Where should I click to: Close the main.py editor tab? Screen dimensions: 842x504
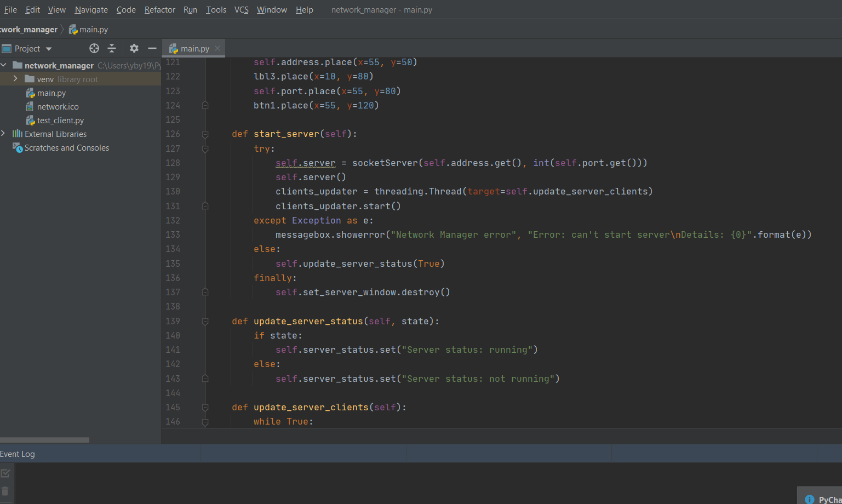217,48
